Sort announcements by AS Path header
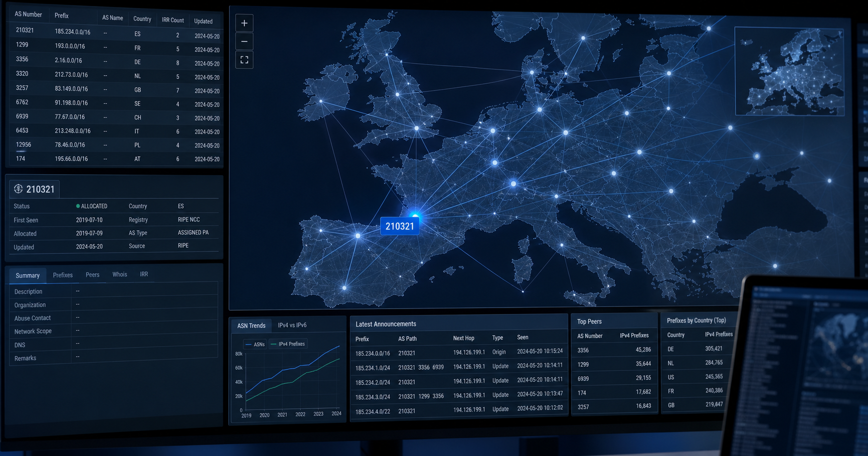The image size is (868, 456). point(407,339)
